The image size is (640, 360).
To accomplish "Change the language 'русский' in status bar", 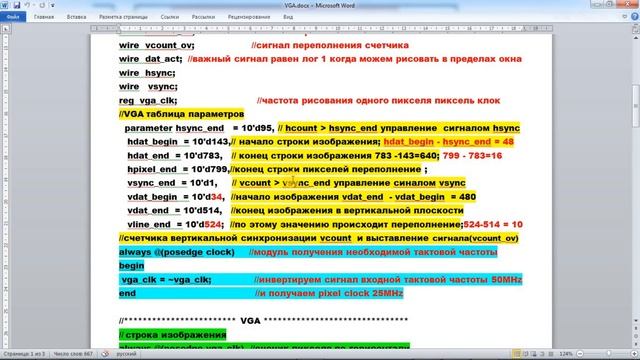I will 127,354.
